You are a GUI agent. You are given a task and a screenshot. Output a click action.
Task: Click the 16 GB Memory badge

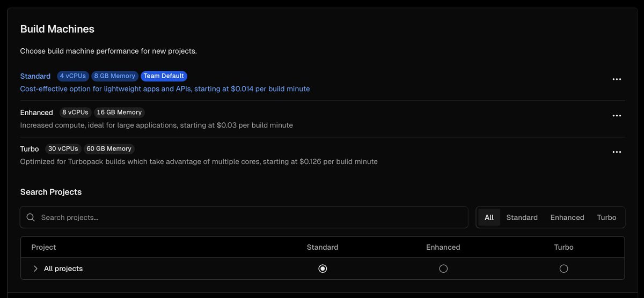[119, 113]
